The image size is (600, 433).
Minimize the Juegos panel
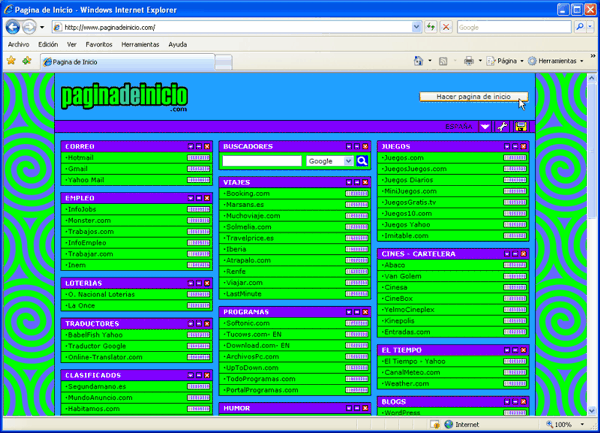point(516,147)
